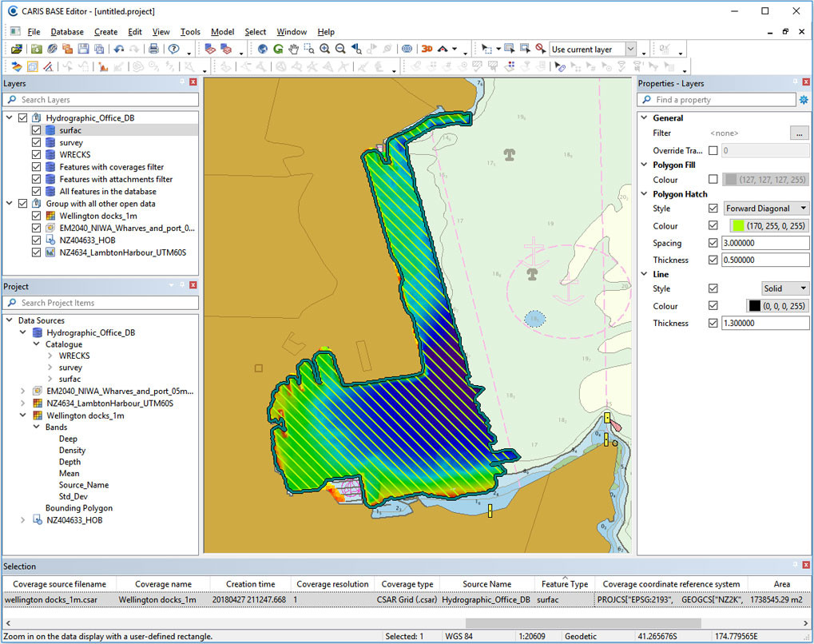Click the Print icon
Screen dimensions: 814x644
coord(153,49)
